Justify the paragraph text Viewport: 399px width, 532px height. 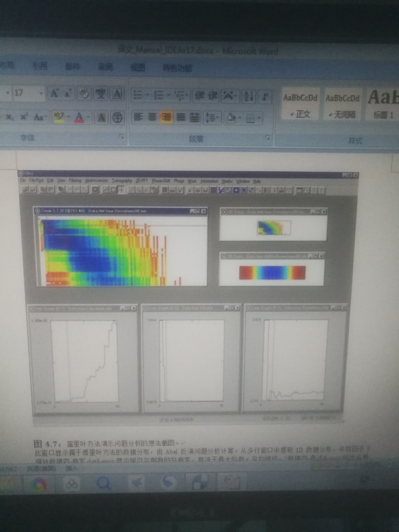point(181,117)
